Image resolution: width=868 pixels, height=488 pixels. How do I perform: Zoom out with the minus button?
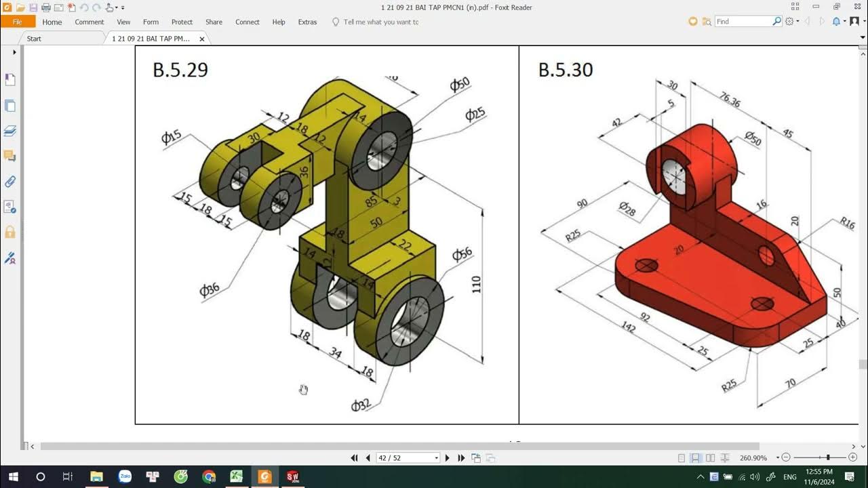tap(786, 458)
